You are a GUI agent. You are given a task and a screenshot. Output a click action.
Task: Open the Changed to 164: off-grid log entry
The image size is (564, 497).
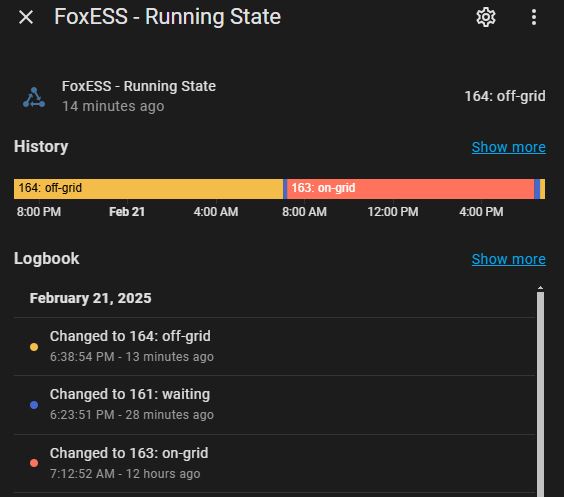pos(274,347)
